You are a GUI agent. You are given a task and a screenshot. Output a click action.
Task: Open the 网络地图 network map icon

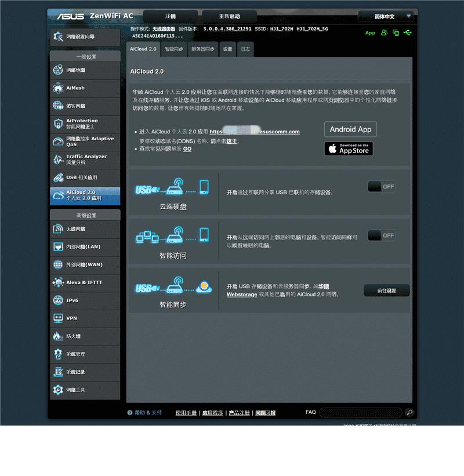(58, 70)
